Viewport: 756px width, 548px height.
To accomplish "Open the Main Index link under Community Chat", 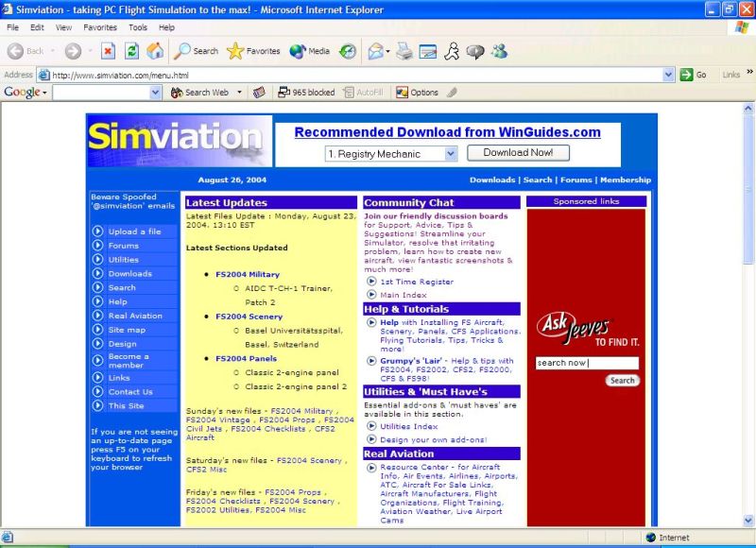I will (x=404, y=295).
